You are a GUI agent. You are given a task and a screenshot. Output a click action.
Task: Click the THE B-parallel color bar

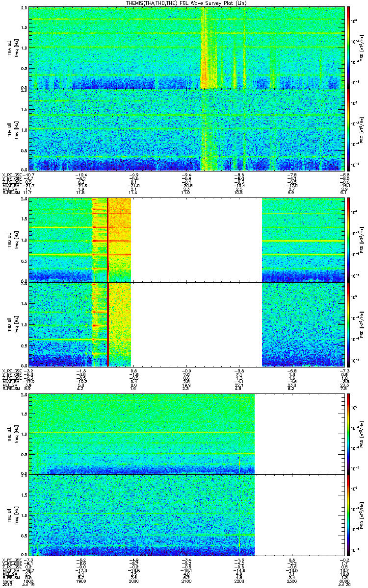pyautogui.click(x=348, y=514)
